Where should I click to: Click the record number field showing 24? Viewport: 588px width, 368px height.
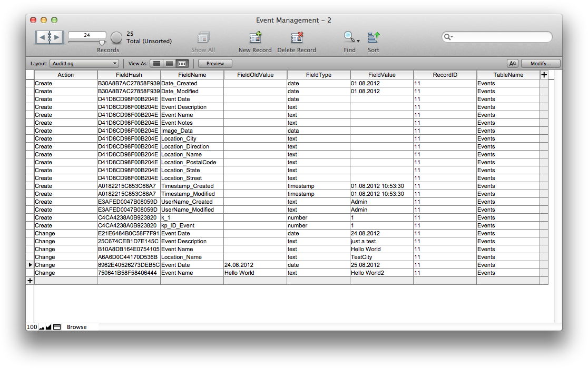[87, 35]
